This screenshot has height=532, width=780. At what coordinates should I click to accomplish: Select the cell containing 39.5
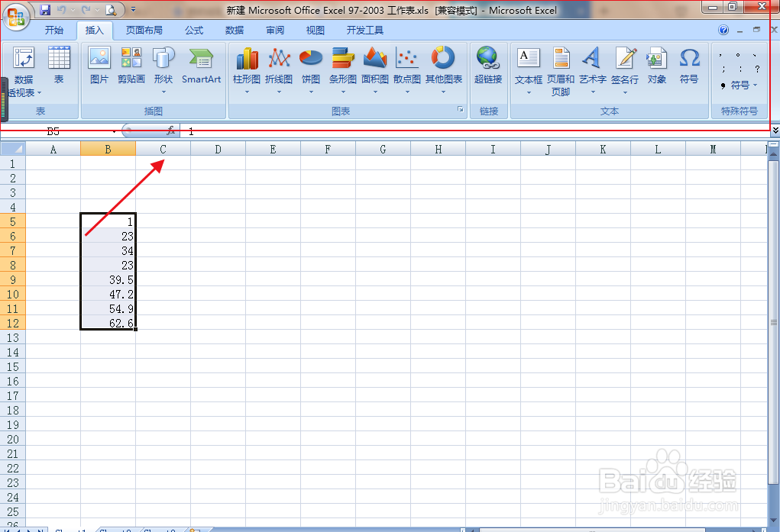[108, 279]
